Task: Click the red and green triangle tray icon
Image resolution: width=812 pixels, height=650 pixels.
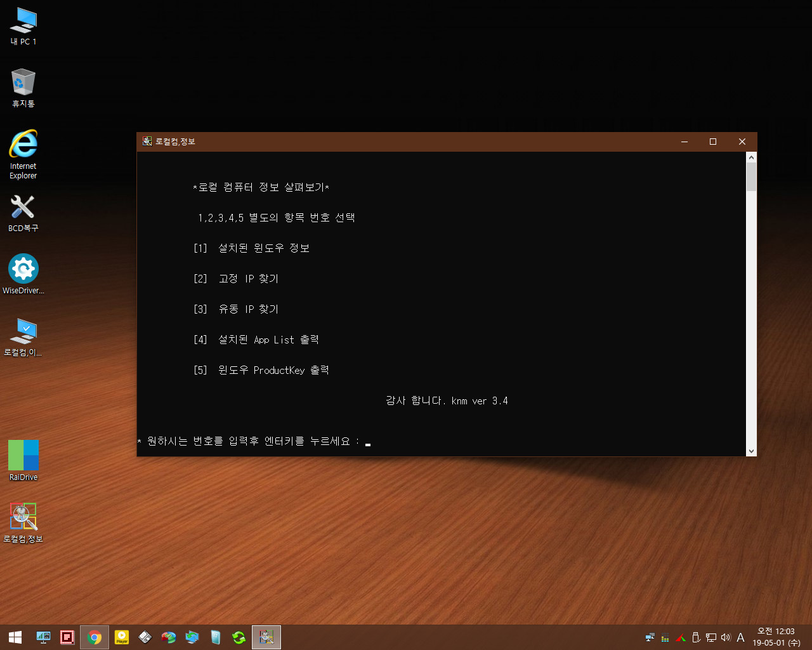Action: (x=681, y=637)
